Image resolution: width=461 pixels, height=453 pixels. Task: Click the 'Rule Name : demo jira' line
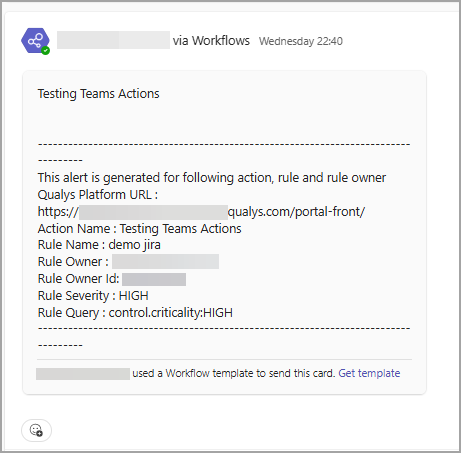99,245
